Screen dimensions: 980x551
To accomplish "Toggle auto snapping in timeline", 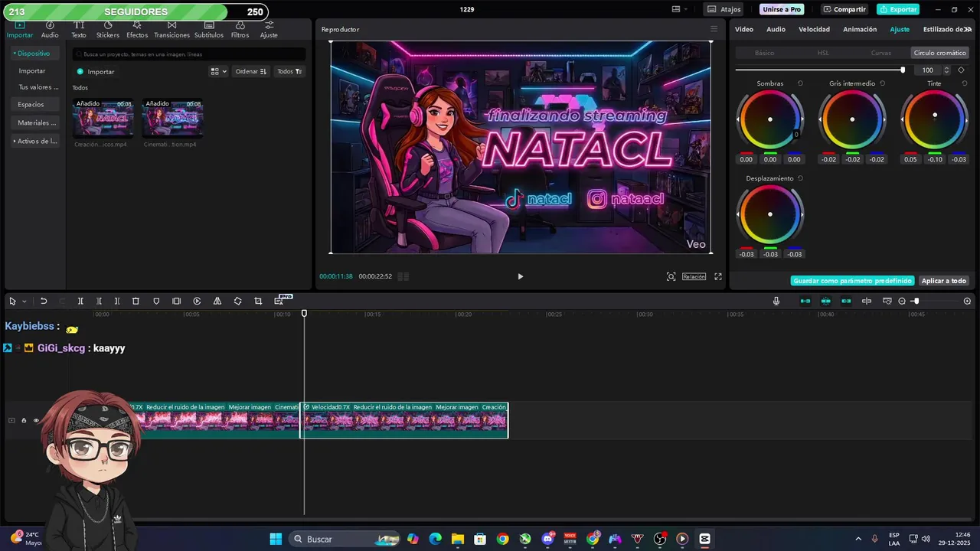I will tap(825, 302).
